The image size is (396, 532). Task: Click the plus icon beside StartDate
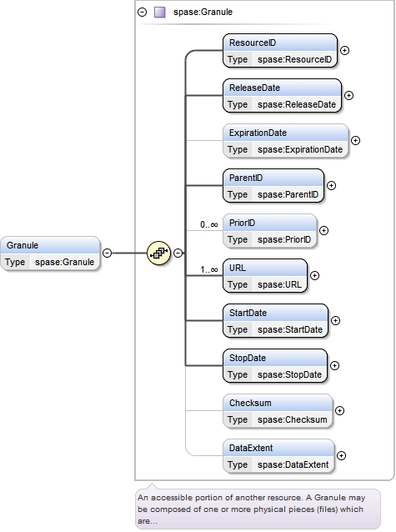tap(335, 321)
